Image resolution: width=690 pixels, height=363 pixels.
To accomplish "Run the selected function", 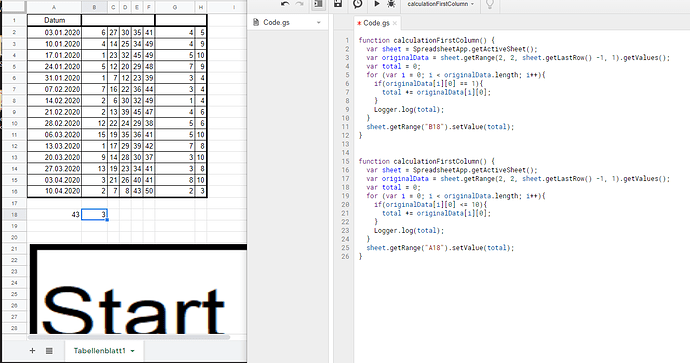I will pos(377,4).
